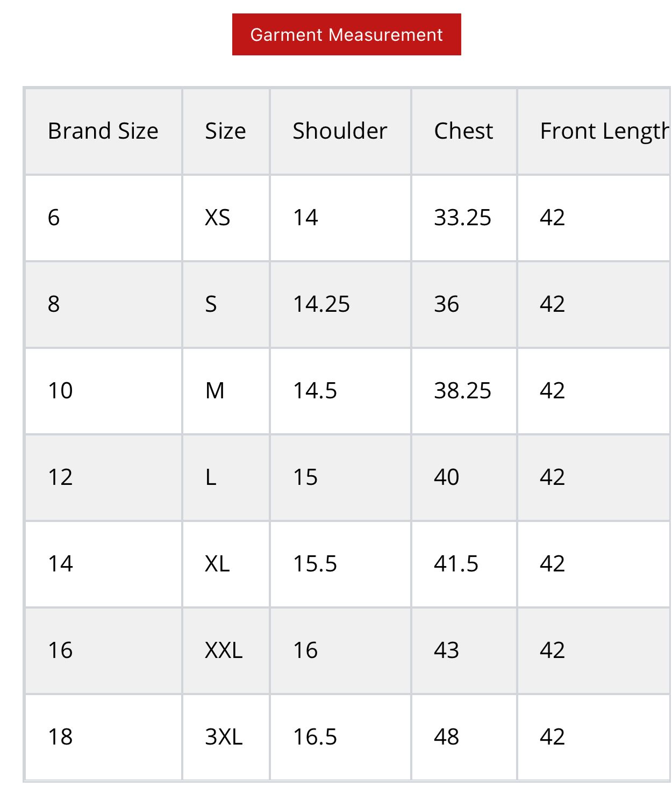Click the Garment Measurement button

click(346, 34)
